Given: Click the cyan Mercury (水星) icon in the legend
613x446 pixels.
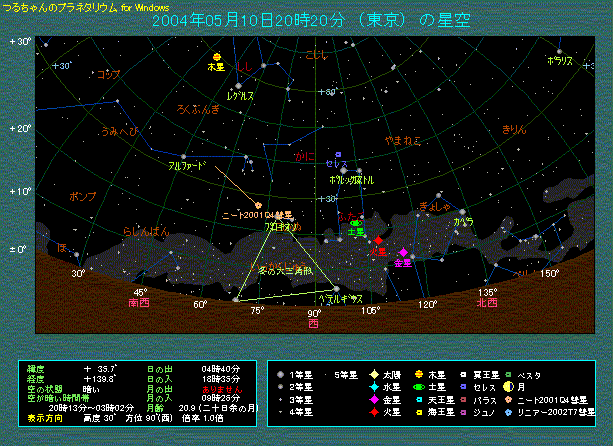Looking at the screenshot, I should point(374,386).
